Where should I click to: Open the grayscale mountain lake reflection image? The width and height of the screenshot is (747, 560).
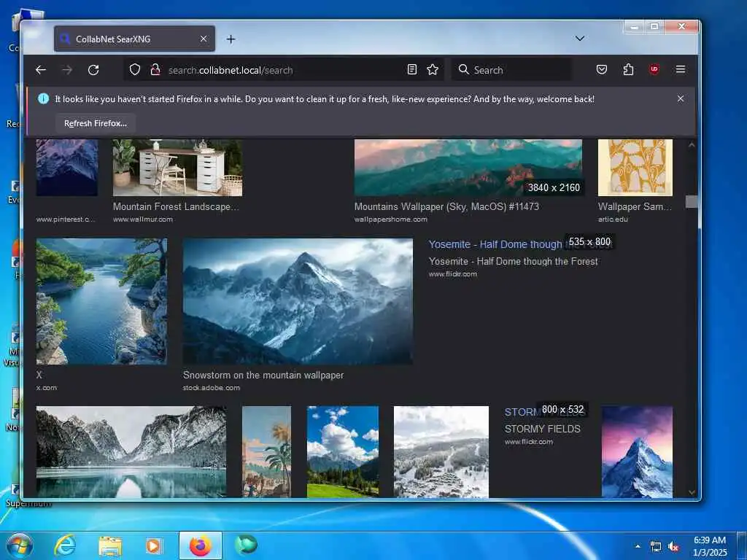(x=131, y=452)
